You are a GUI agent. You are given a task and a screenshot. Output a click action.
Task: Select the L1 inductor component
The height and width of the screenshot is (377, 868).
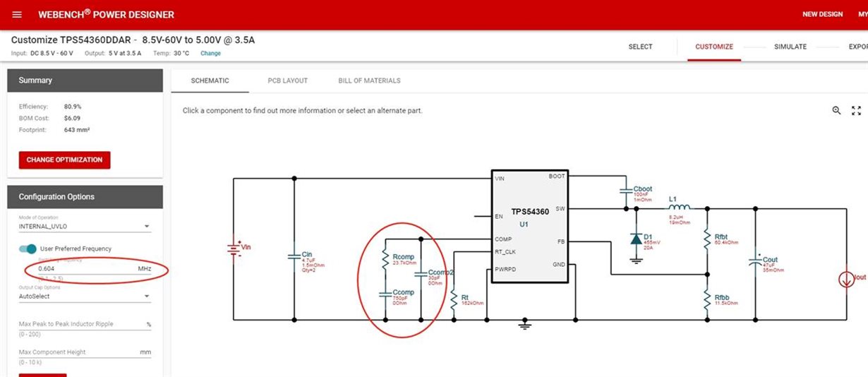tap(680, 207)
